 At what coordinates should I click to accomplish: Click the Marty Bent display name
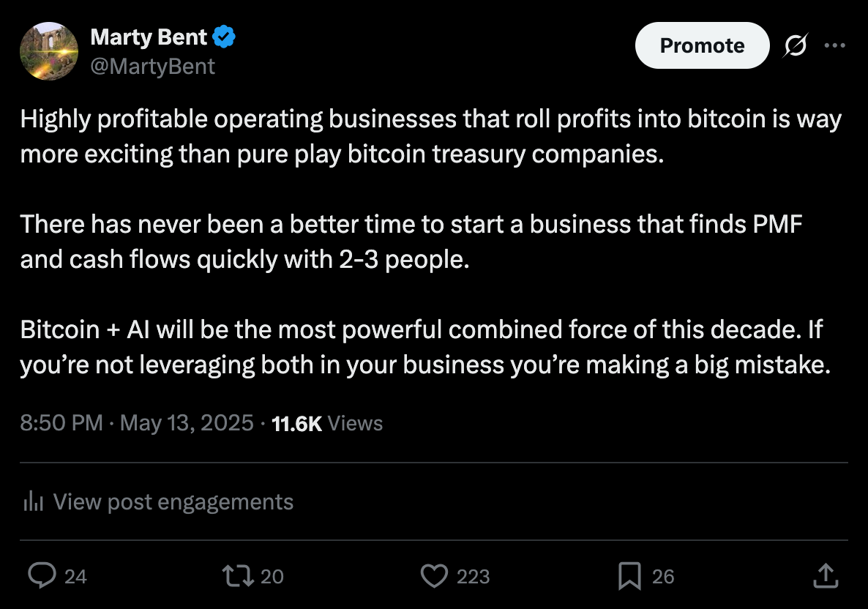(x=149, y=37)
